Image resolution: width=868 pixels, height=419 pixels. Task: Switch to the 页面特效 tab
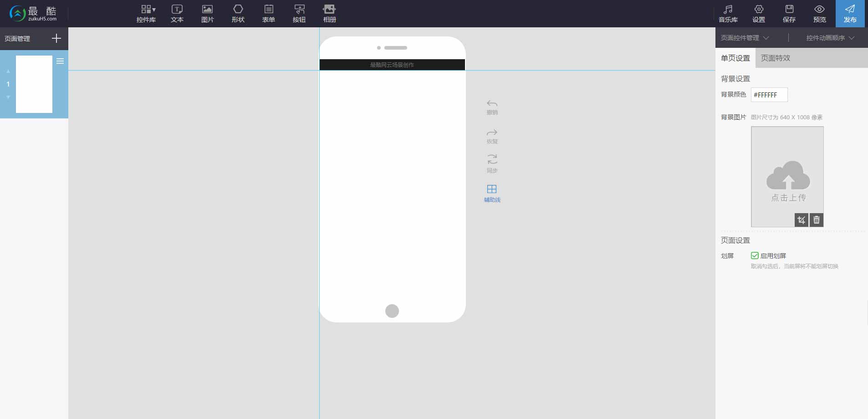[775, 58]
